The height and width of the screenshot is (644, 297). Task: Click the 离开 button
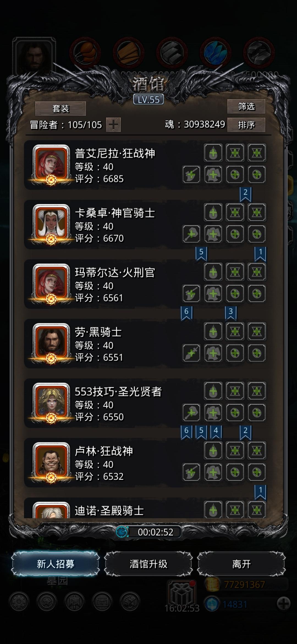point(241,564)
